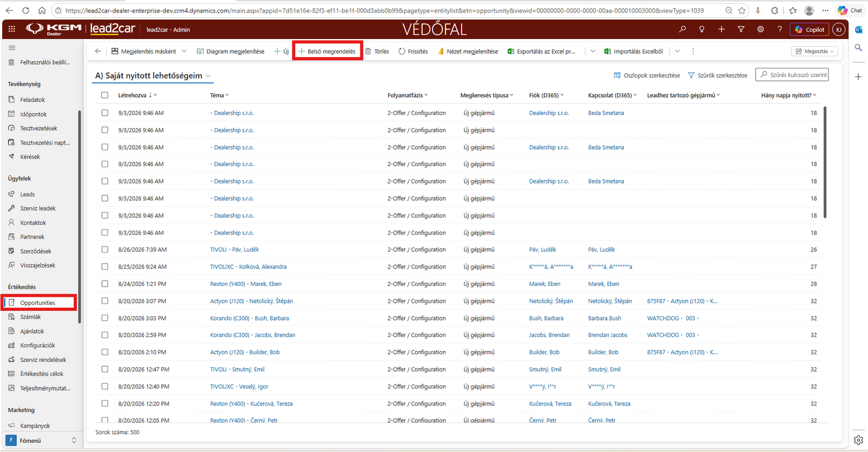Expand the Excel export options arrow
This screenshot has height=452, width=868.
click(x=593, y=51)
